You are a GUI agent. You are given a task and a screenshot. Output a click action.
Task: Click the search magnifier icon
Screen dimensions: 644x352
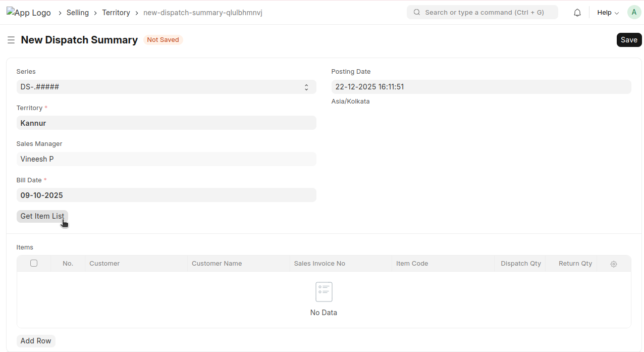click(x=417, y=13)
